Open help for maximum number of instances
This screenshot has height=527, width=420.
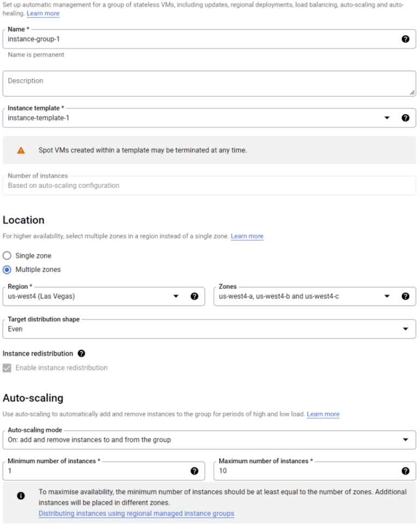pos(405,471)
